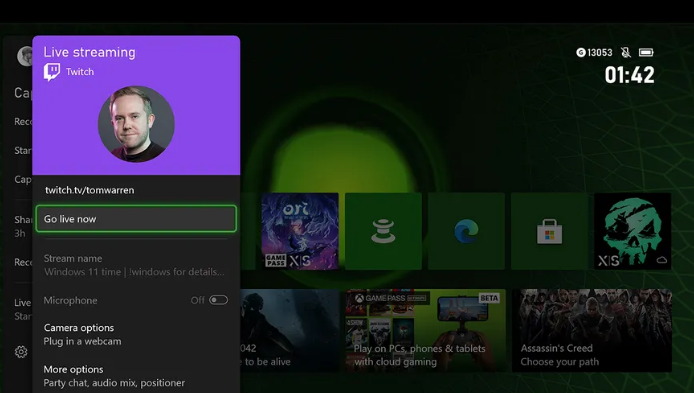Click the muted notifications bell icon

point(625,53)
